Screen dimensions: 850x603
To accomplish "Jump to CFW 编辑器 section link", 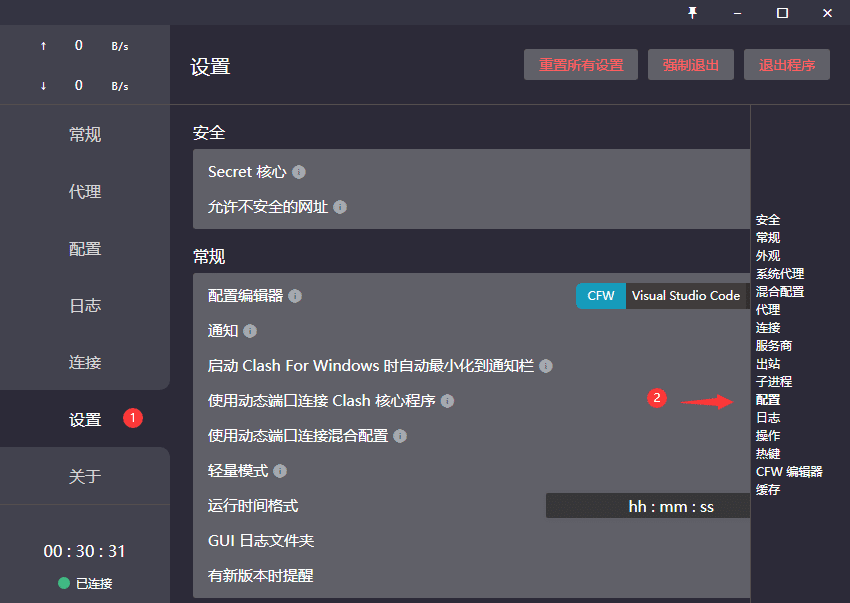I will [789, 472].
